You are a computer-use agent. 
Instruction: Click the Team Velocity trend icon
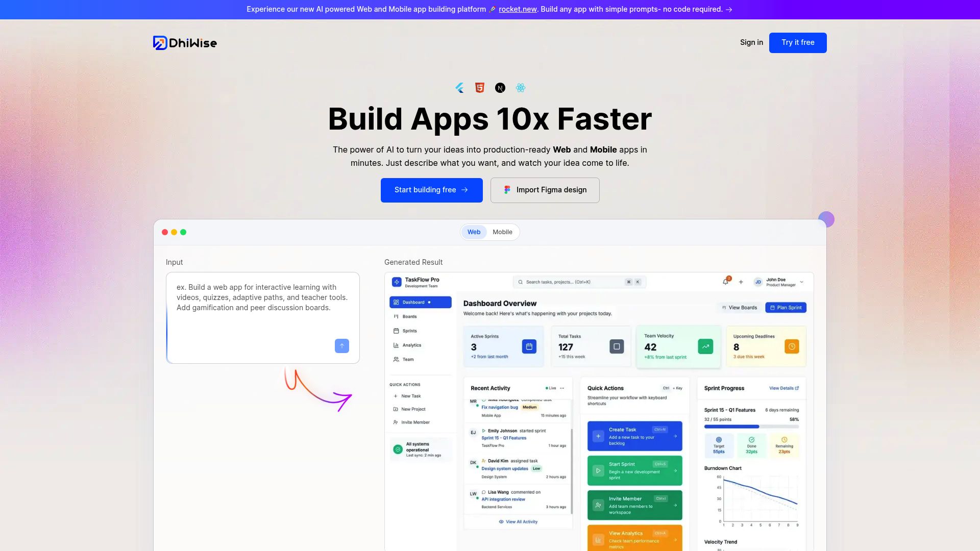point(705,346)
